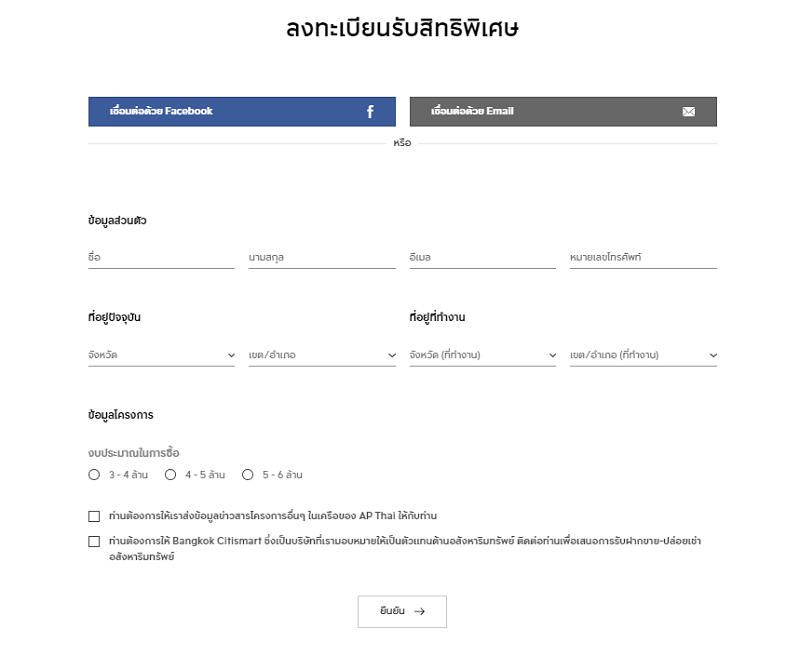Select the 3 - 4 ล้าน budget option
The width and height of the screenshot is (800, 656).
tap(94, 475)
